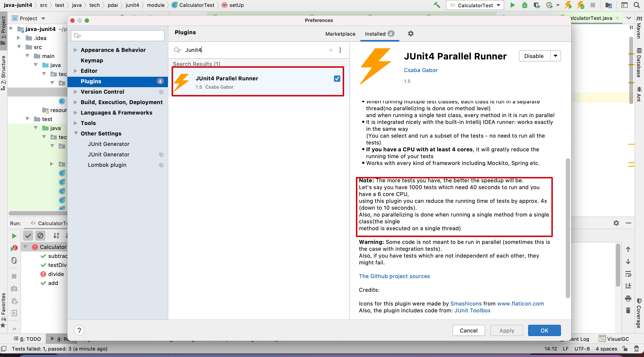Toggle show ignored tests button
This screenshot has width=644, height=357.
pos(40,236)
